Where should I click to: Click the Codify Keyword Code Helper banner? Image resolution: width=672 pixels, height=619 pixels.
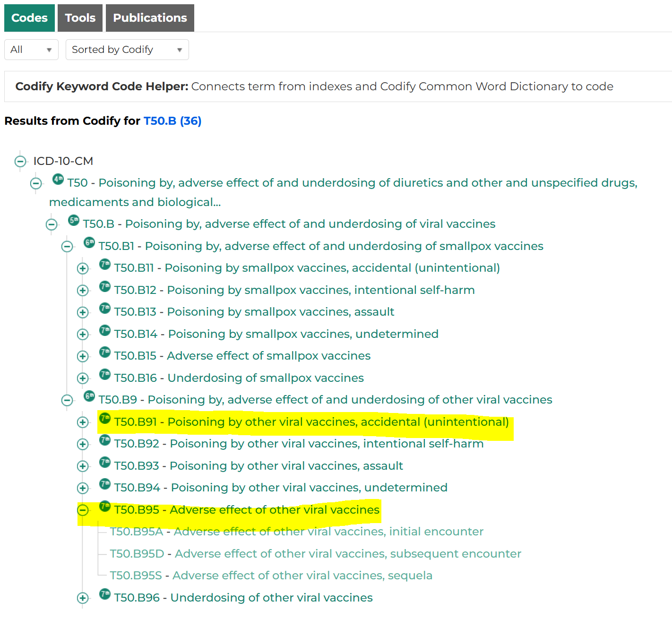click(338, 86)
